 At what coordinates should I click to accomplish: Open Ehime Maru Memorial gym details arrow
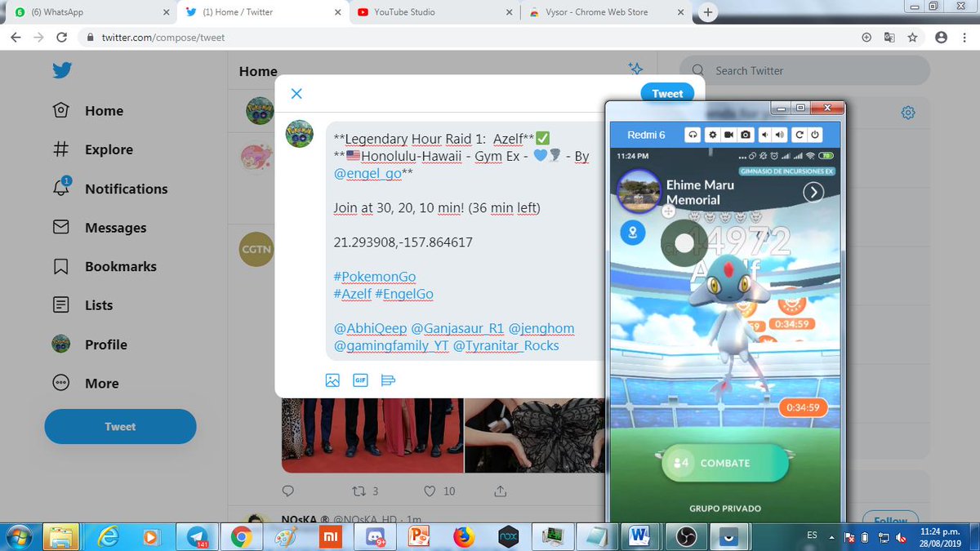tap(813, 192)
